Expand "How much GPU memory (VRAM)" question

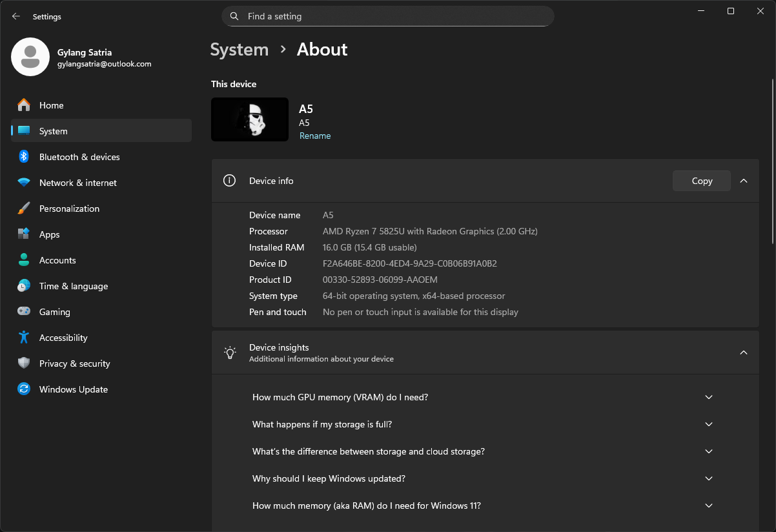[x=709, y=397]
